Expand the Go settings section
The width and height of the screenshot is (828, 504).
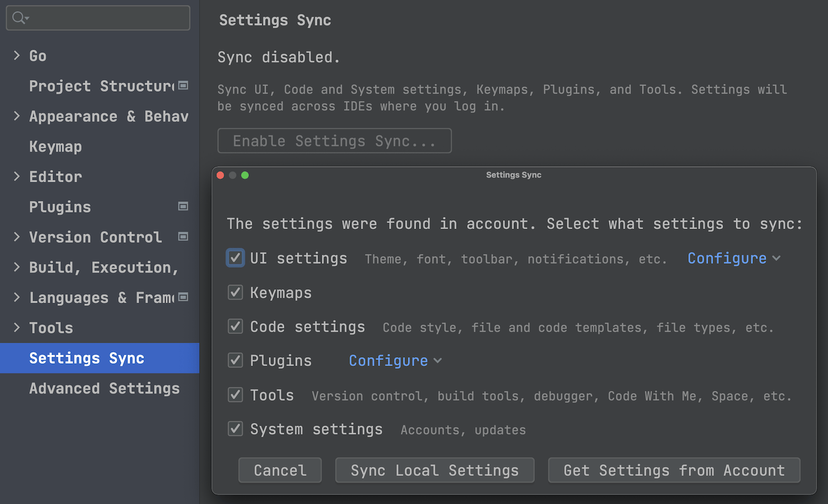[17, 56]
